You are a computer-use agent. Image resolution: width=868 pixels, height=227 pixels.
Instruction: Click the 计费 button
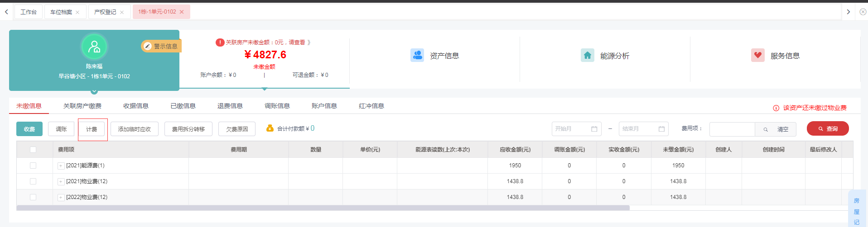point(92,129)
